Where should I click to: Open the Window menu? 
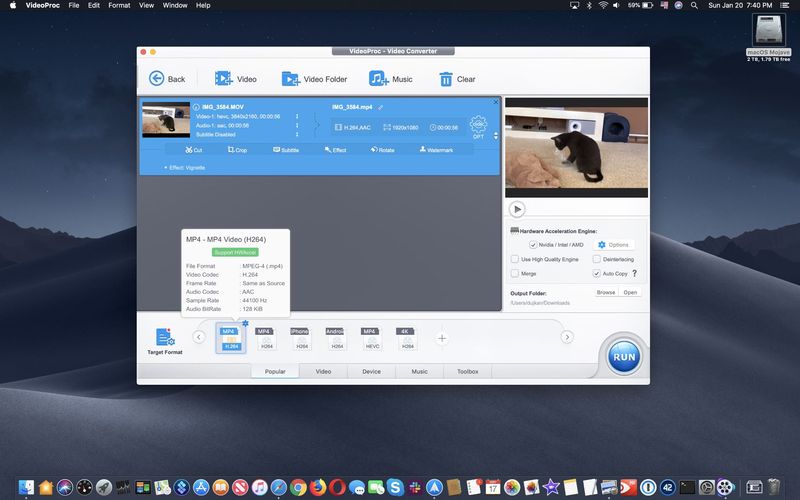click(174, 5)
